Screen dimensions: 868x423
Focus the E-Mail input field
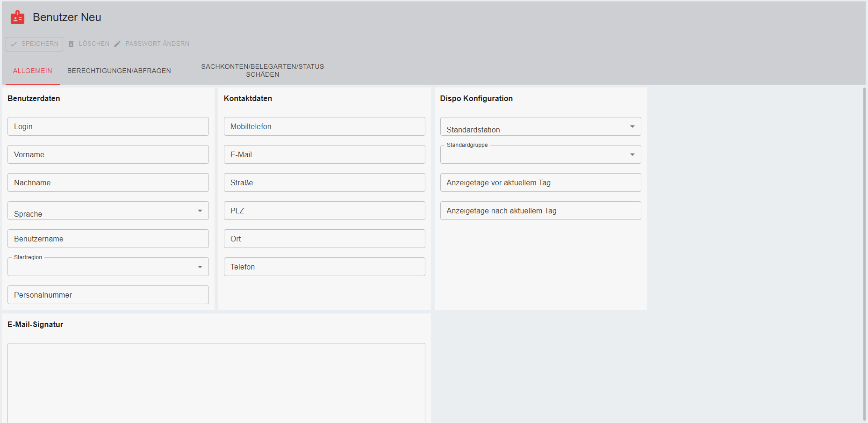[x=324, y=155]
